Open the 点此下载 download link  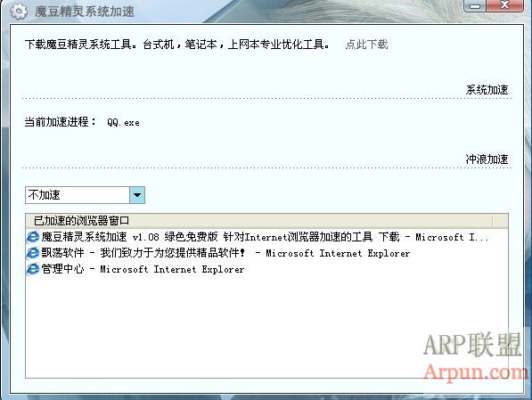(366, 45)
